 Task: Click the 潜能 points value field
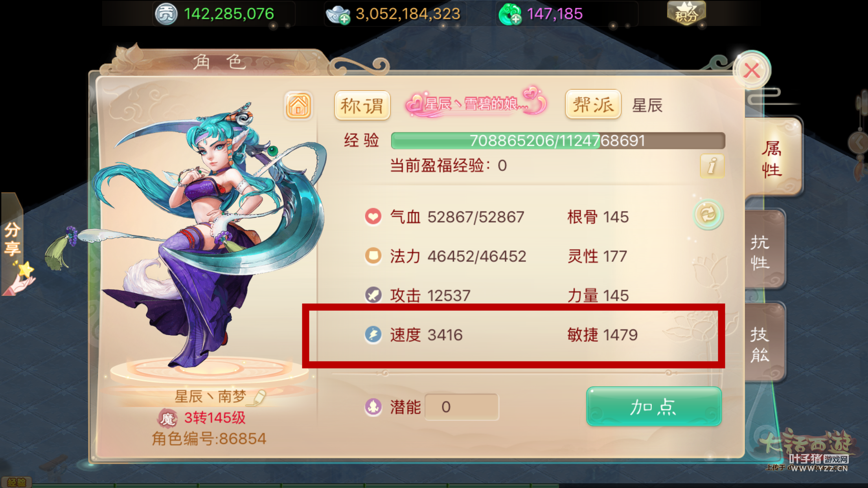[462, 407]
